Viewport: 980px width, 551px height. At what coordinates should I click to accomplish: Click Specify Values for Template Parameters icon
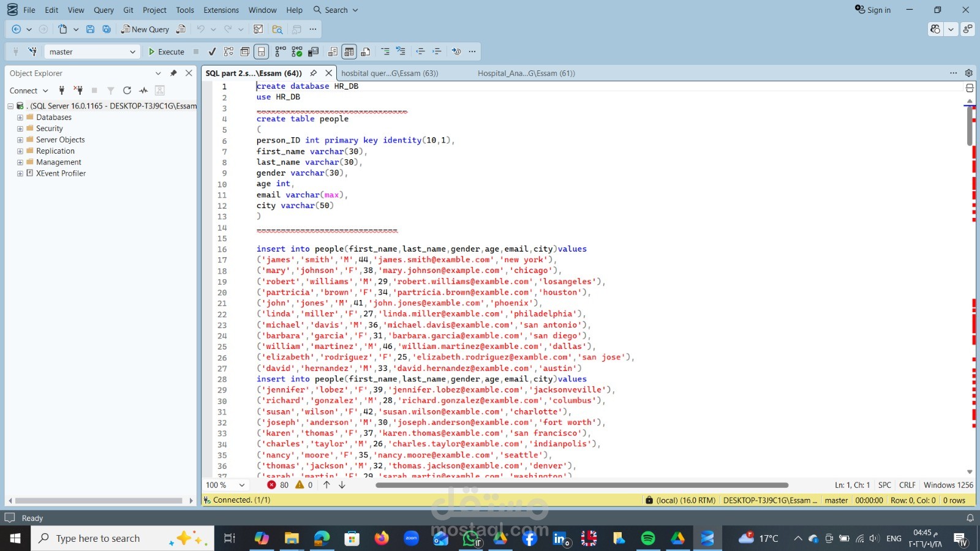point(456,52)
